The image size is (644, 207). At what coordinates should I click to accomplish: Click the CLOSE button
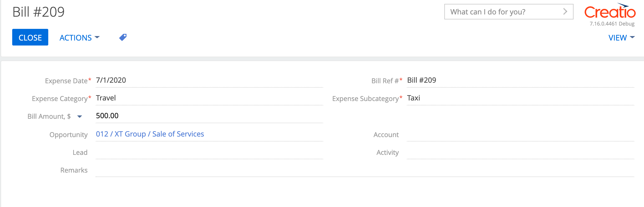point(30,37)
